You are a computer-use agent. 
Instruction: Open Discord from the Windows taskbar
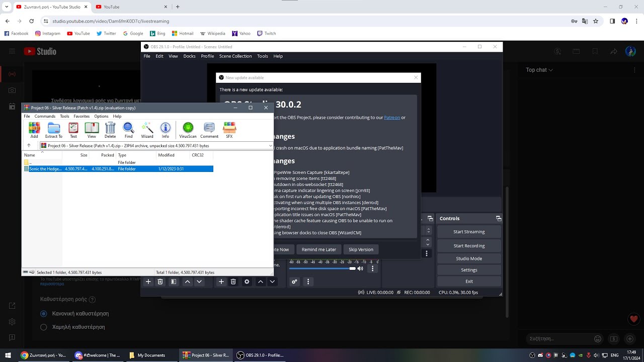click(x=98, y=355)
